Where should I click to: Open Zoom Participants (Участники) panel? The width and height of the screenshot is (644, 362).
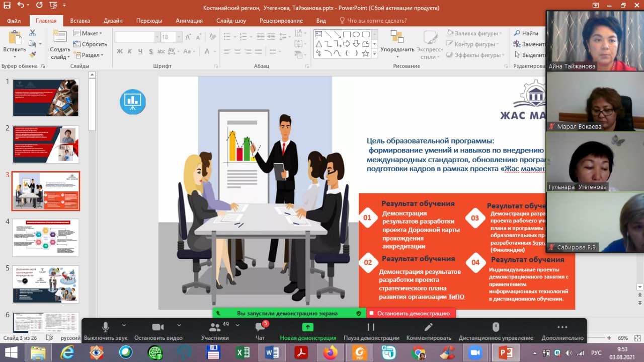(x=215, y=331)
